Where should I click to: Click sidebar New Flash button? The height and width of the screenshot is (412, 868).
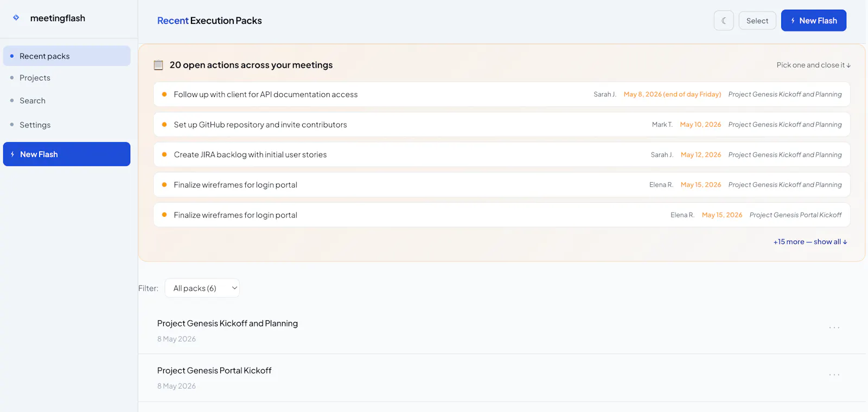click(67, 154)
